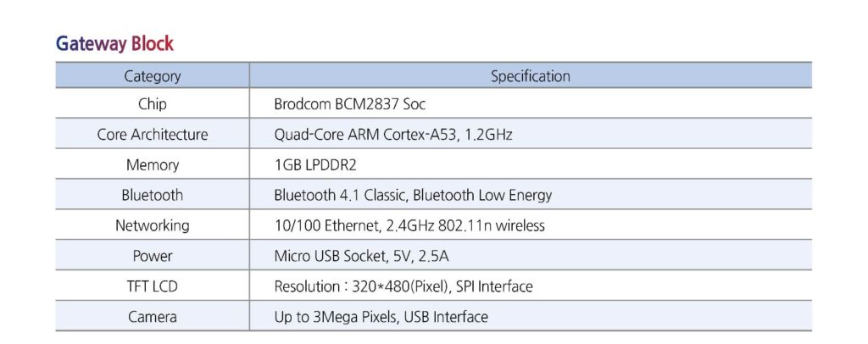This screenshot has height=344, width=868.
Task: Select the Core Architecture cell
Action: point(153,134)
